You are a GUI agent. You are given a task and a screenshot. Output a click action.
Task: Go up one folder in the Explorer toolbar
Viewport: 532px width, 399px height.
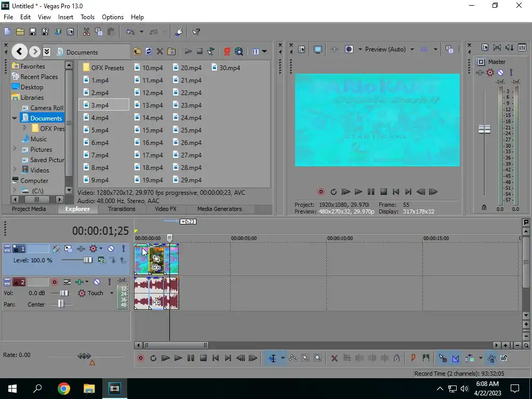tap(137, 51)
